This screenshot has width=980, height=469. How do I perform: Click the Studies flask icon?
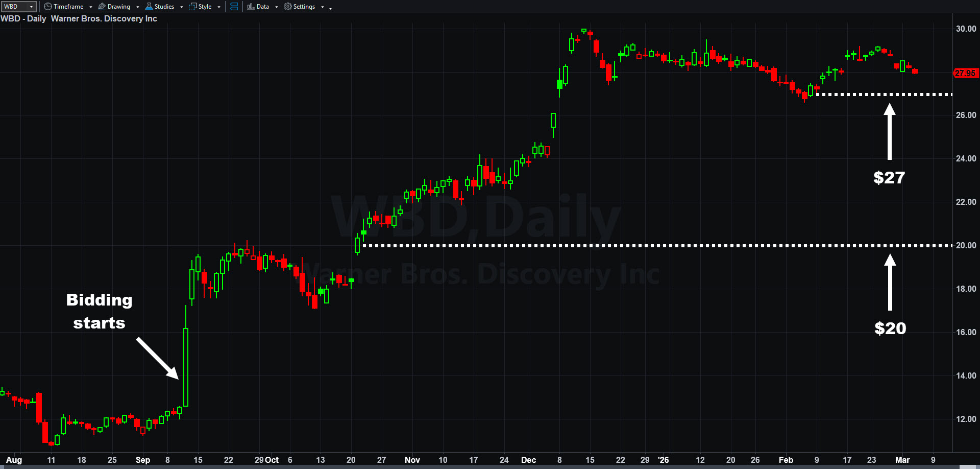point(149,7)
